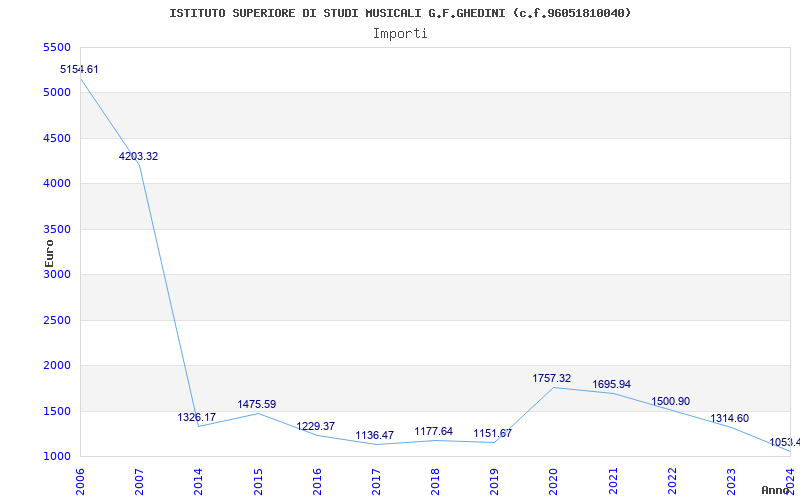Click the 4000 y-axis tick label
800x500 pixels.
pyautogui.click(x=57, y=184)
